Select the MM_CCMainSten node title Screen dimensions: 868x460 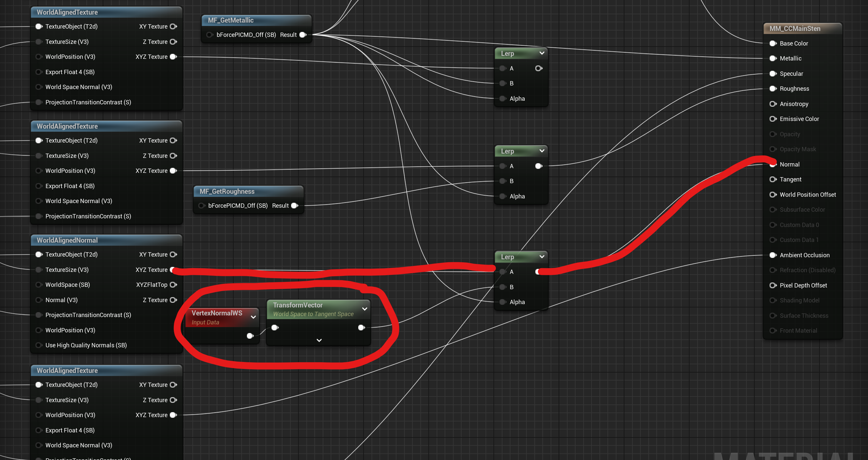795,29
